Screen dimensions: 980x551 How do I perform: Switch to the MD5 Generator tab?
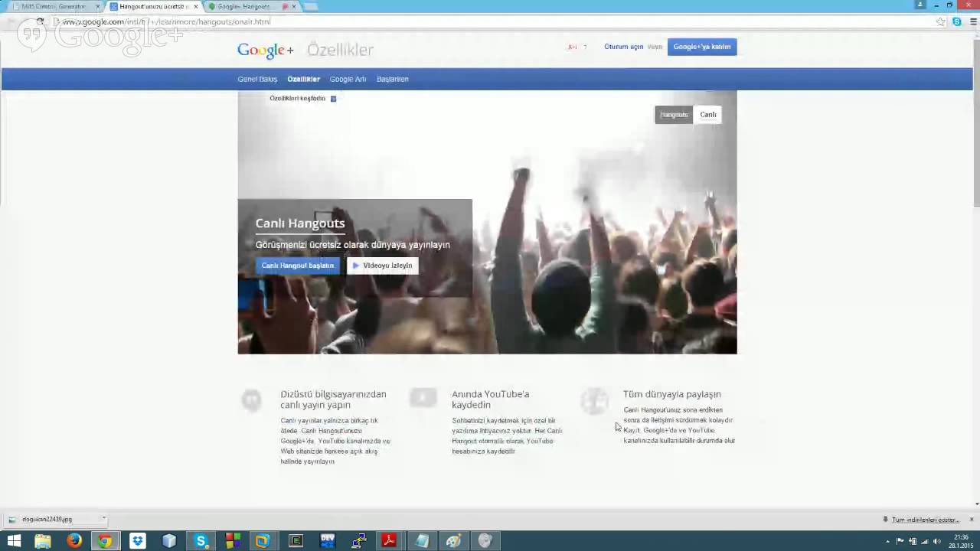tap(54, 6)
